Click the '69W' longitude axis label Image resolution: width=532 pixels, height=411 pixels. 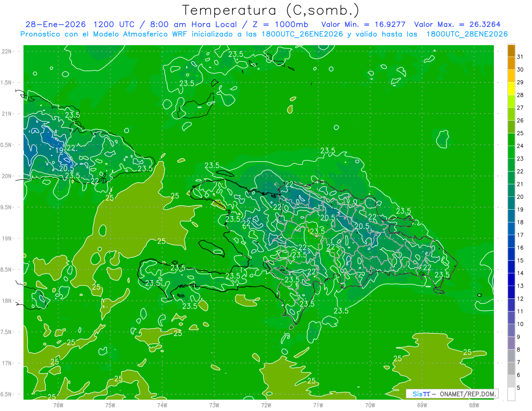tap(422, 405)
